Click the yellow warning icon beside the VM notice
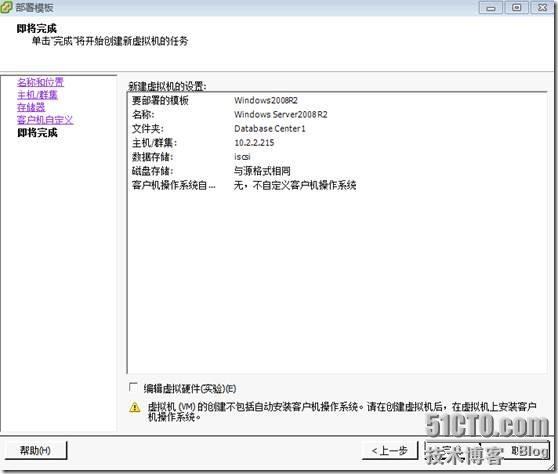558x474 pixels. (x=135, y=407)
